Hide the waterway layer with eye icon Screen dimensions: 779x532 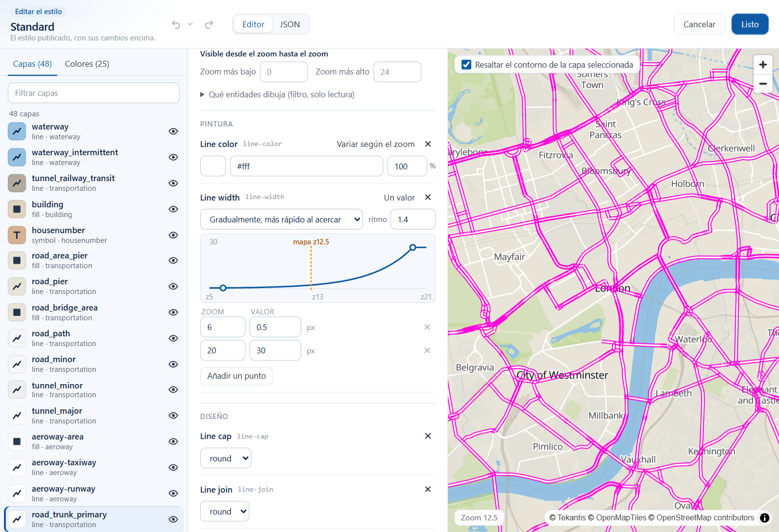click(x=173, y=131)
